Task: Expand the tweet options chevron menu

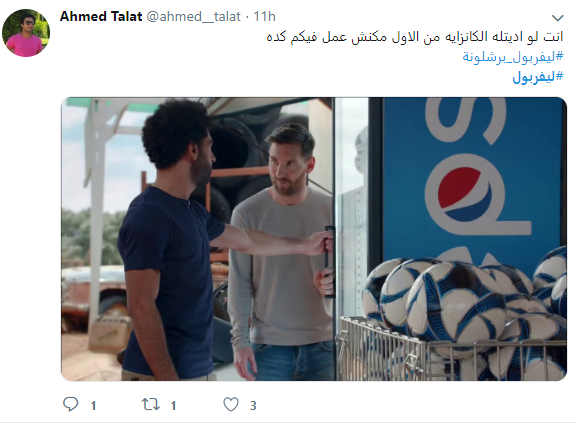Action: tap(557, 18)
